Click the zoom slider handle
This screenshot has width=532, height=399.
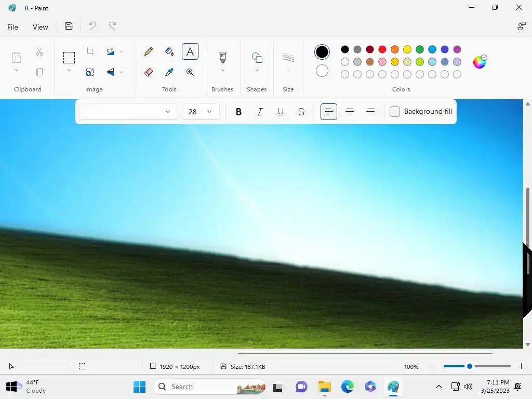(x=470, y=366)
